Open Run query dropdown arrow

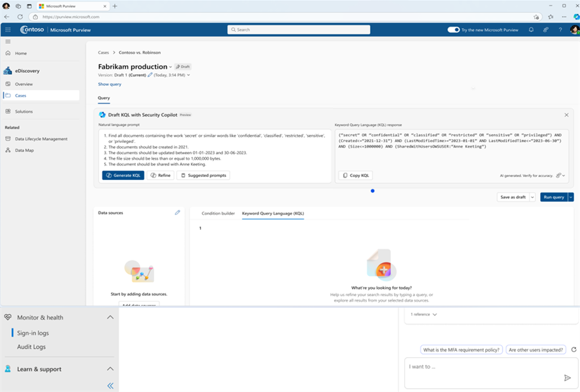571,198
